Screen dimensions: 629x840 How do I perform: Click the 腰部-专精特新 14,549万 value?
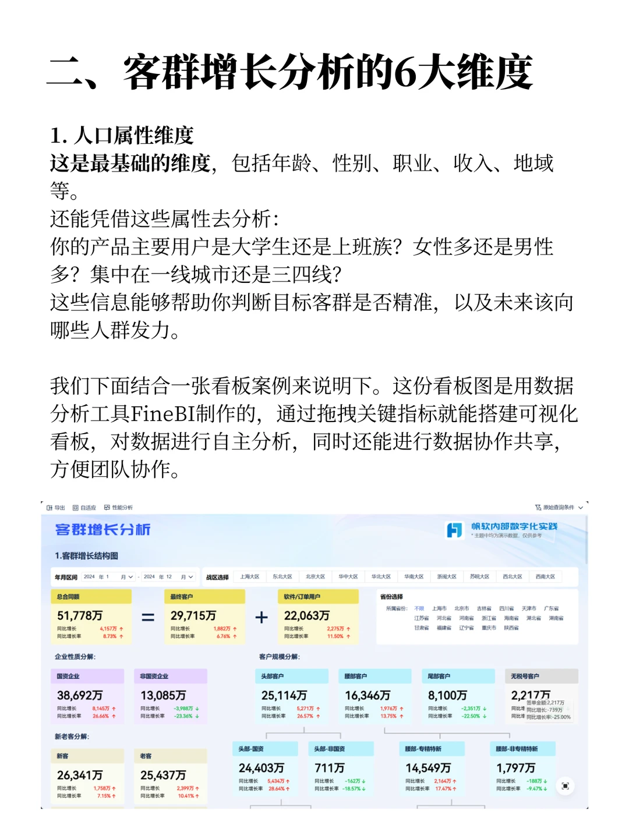coord(428,768)
